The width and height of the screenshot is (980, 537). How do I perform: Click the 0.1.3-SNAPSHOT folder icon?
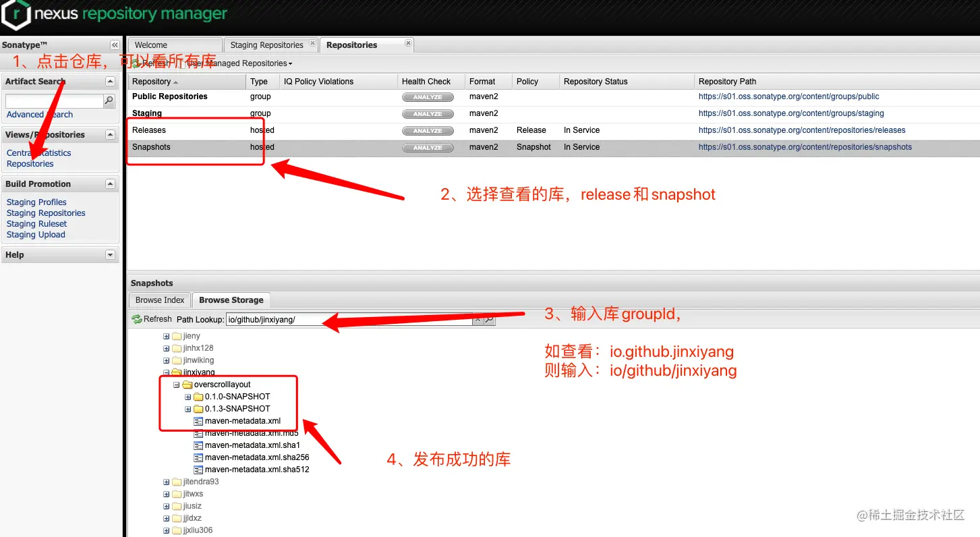198,409
